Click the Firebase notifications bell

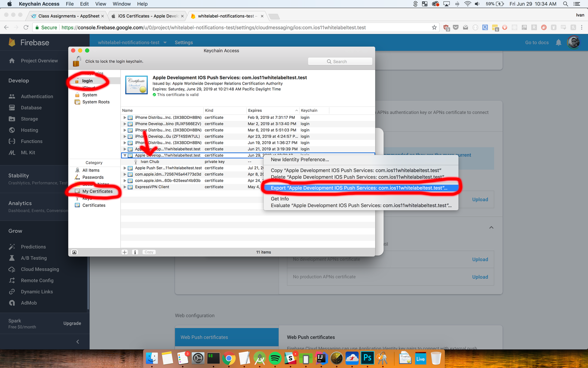(x=559, y=42)
